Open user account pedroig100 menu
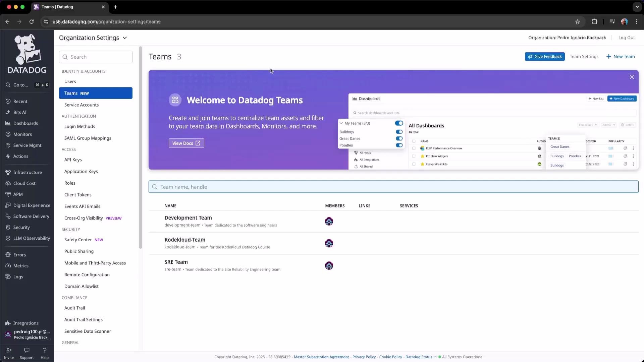This screenshot has height=362, width=644. [x=28, y=335]
